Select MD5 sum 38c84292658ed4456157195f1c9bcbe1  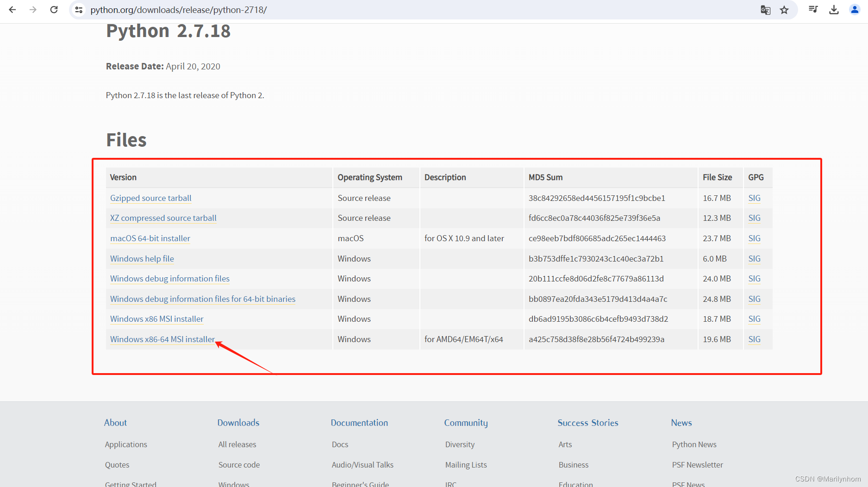597,198
